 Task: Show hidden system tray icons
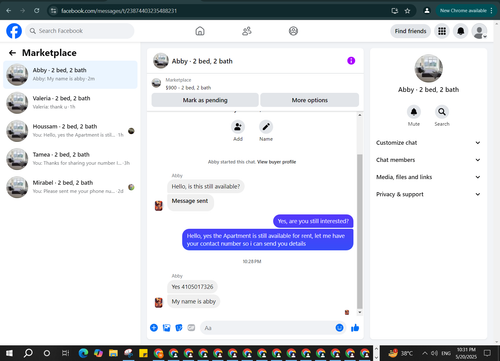coord(425,353)
